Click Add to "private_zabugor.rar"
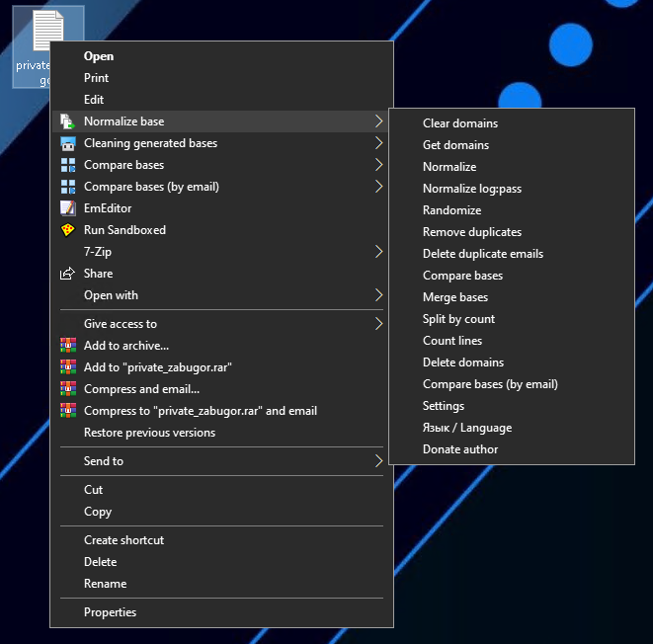 click(x=157, y=367)
